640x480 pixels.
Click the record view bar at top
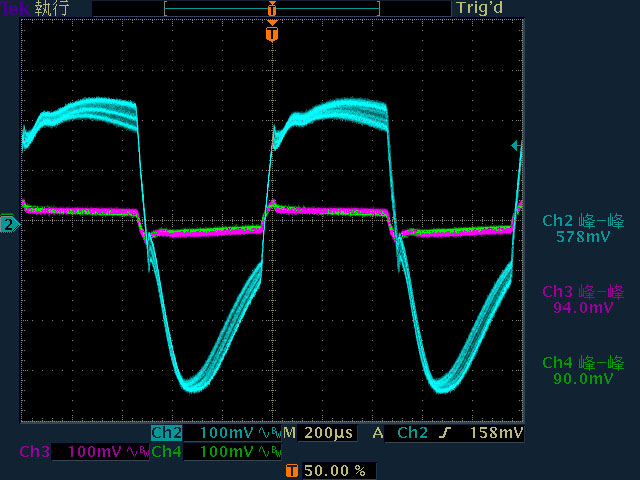[272, 8]
